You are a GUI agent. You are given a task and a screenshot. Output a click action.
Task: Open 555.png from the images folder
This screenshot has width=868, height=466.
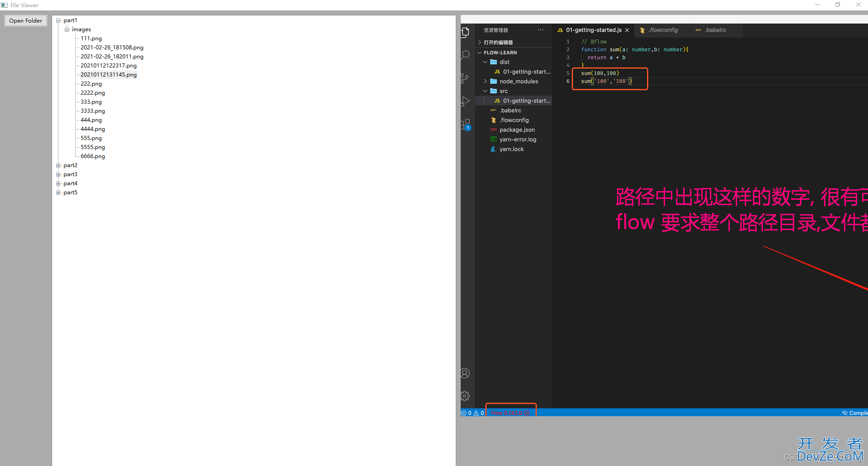coord(91,138)
